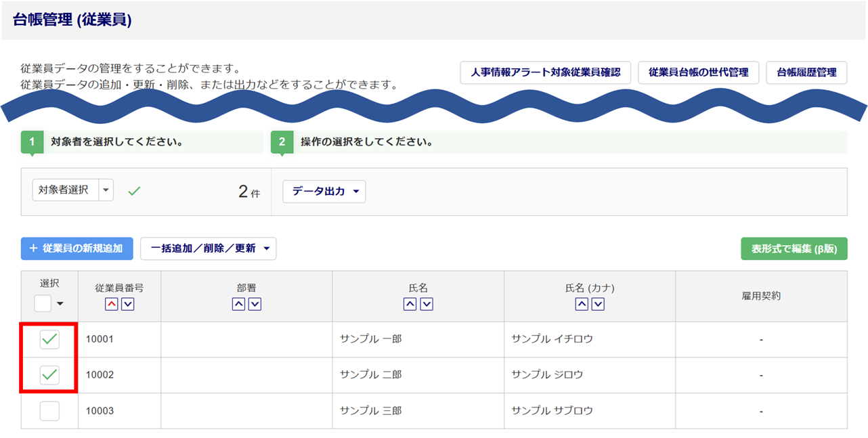Check employee 10003 checkbox

coord(49,410)
